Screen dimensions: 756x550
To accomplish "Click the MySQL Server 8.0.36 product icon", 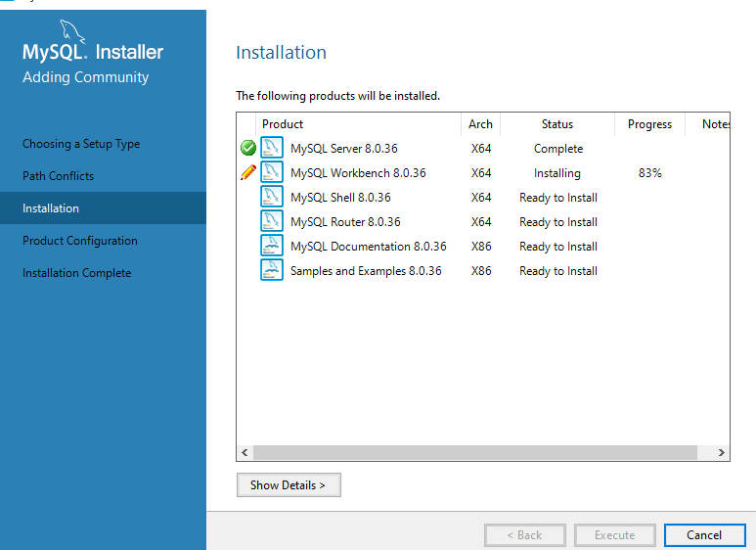I will pos(272,148).
